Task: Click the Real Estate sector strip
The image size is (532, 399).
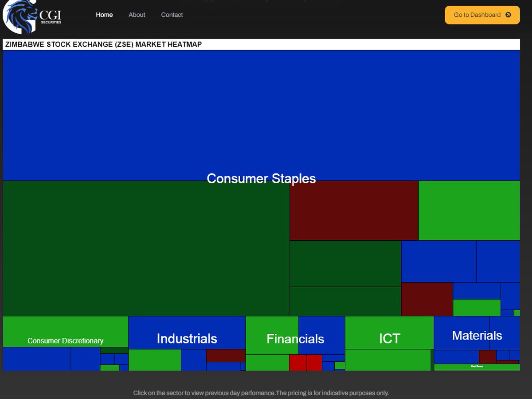Action: 477,367
